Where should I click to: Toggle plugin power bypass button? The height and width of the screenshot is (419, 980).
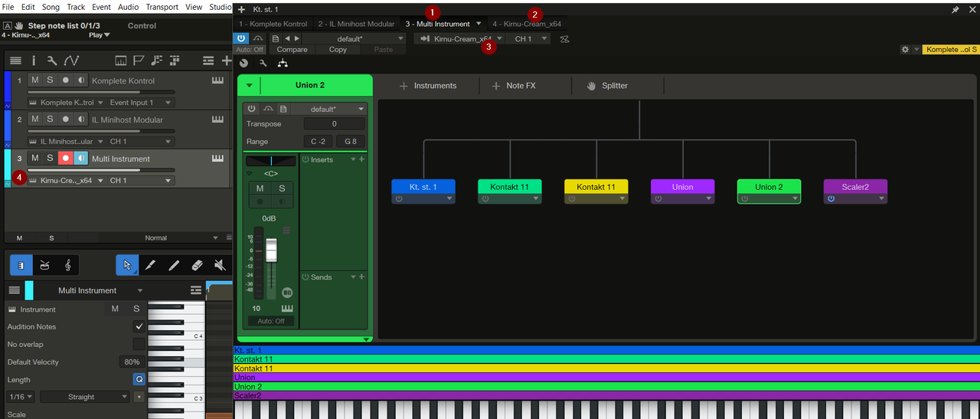click(x=241, y=38)
